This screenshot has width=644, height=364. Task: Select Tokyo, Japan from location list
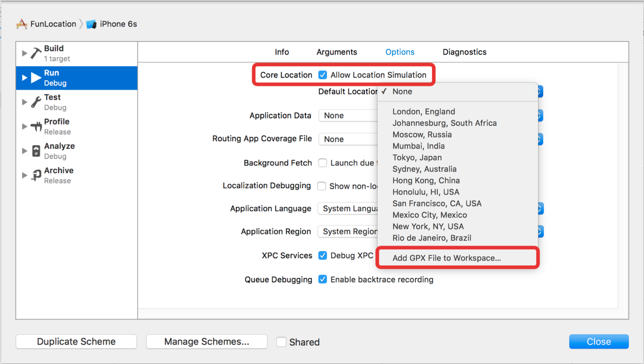coord(417,157)
